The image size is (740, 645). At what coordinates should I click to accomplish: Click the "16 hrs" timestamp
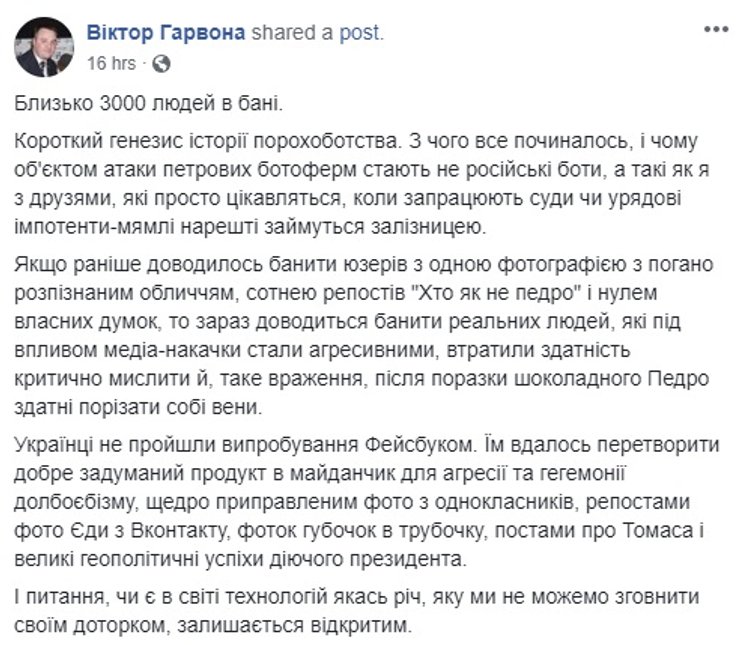(x=111, y=62)
